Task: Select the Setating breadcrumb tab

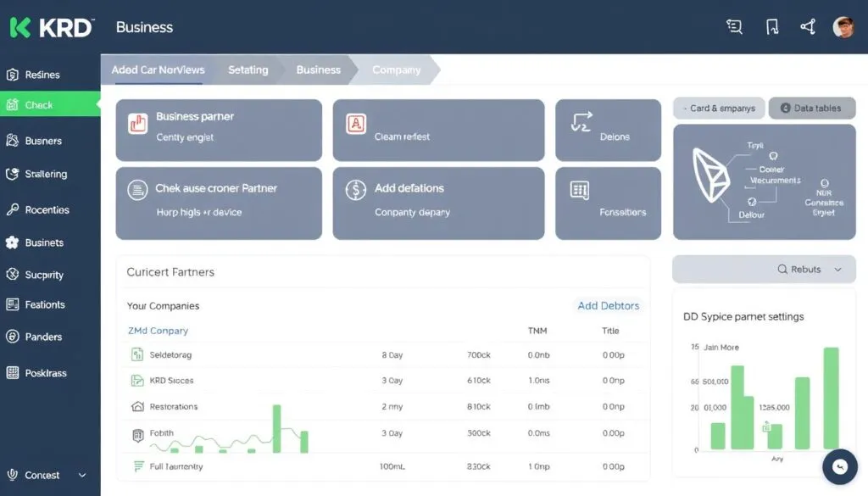Action: (248, 70)
